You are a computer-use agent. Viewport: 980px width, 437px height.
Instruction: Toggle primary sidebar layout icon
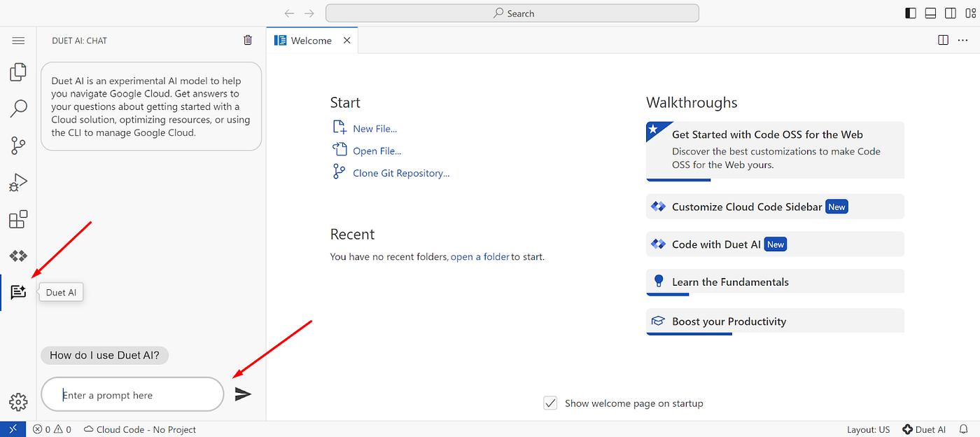[x=911, y=13]
